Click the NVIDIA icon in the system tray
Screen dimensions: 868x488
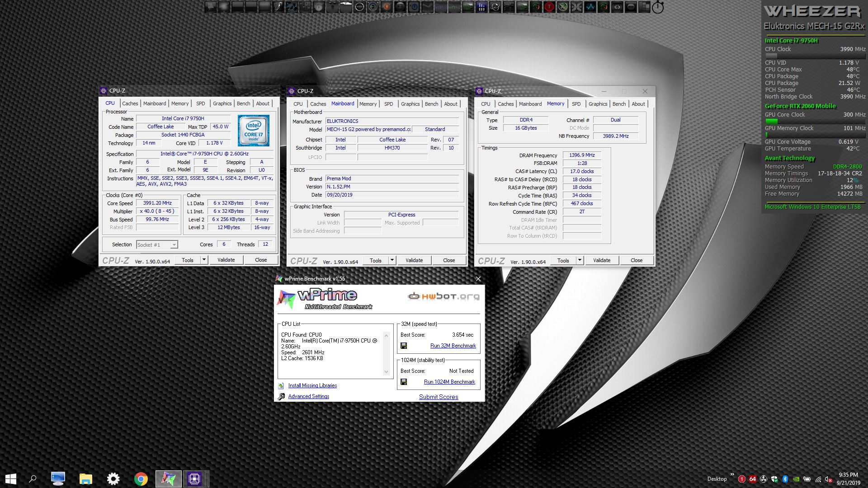point(796,479)
